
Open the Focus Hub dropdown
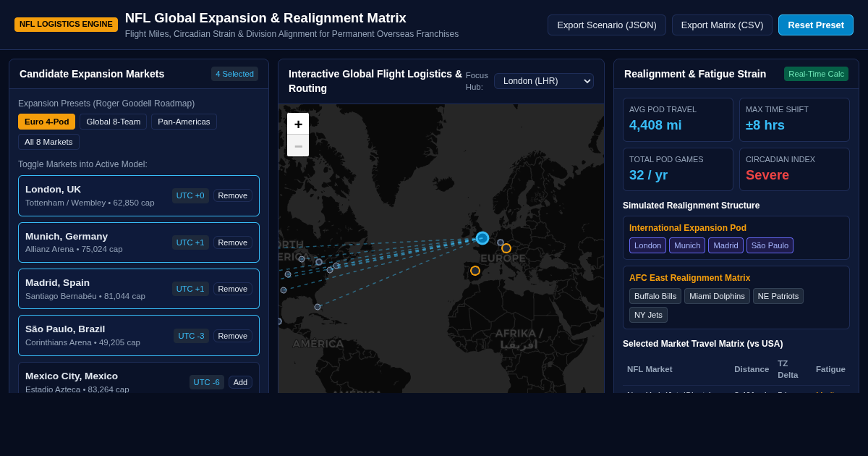point(544,81)
